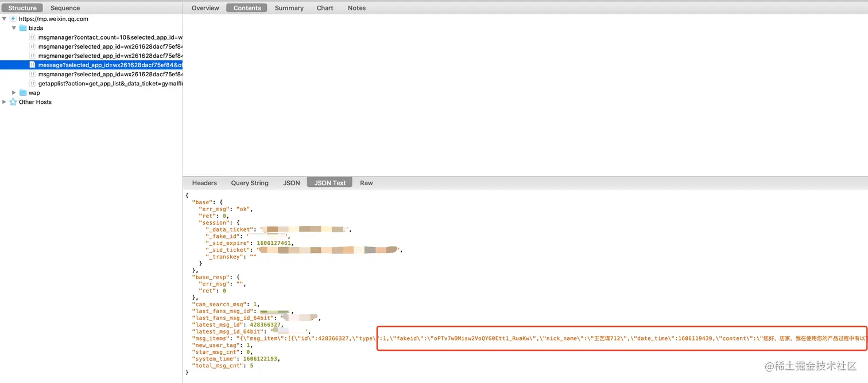The height and width of the screenshot is (383, 868).
Task: Click JSON file icon of msgmanager?contact_count request
Action: coord(33,37)
